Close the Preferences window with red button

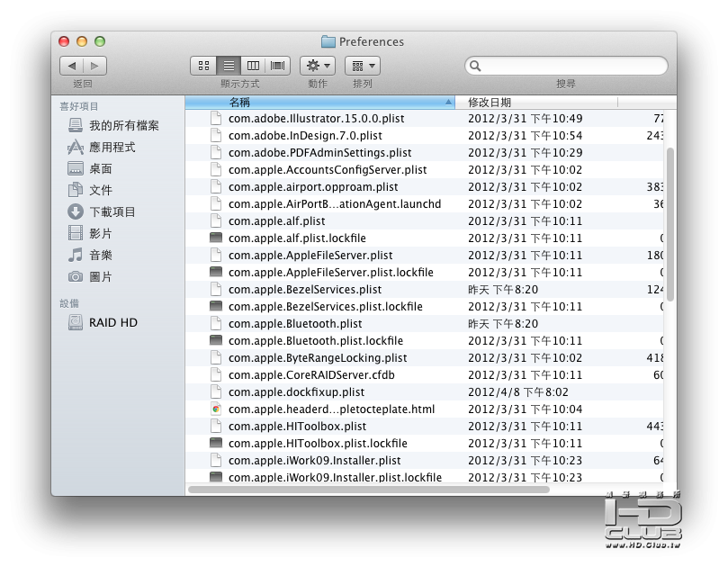click(x=64, y=41)
